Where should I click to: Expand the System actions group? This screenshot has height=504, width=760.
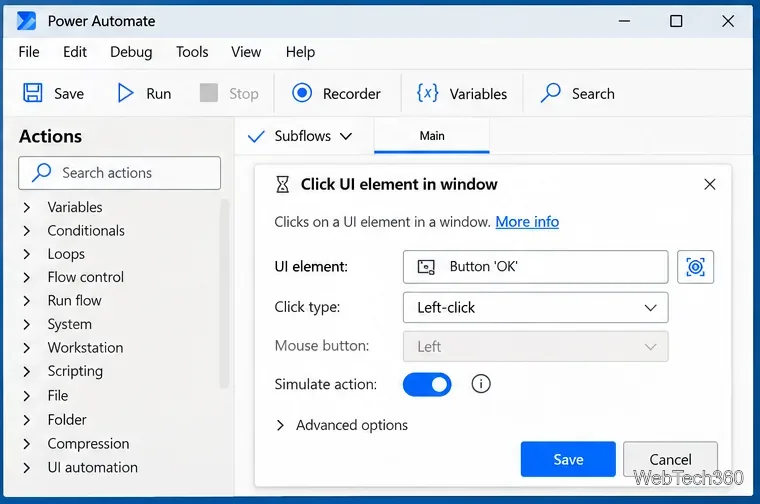(x=27, y=324)
